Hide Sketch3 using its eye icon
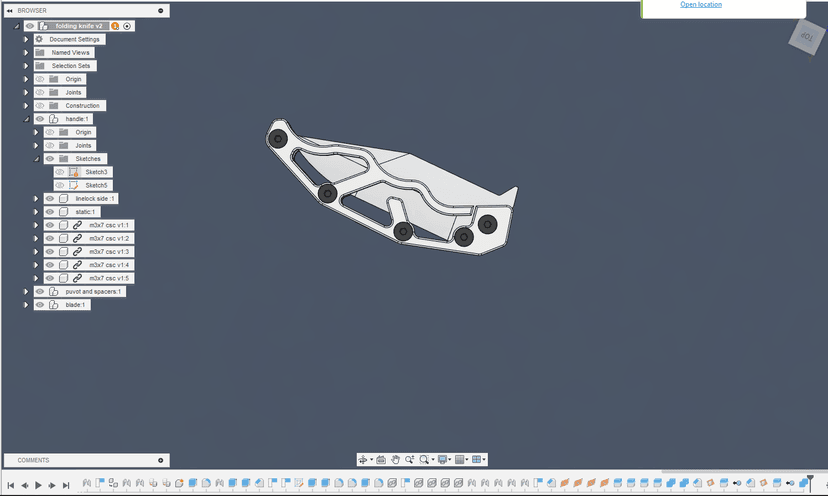The image size is (828, 496). coord(60,172)
